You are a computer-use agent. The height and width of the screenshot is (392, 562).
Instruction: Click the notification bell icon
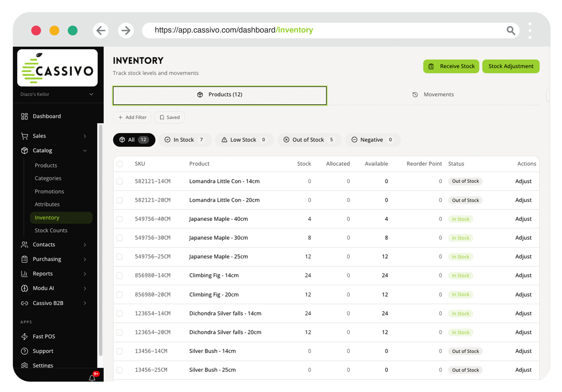click(92, 378)
